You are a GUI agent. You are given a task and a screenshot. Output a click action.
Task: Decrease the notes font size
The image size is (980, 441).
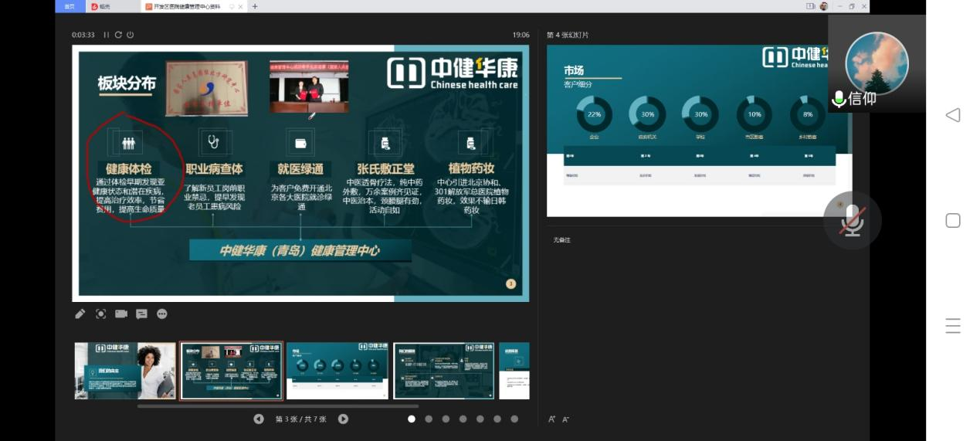pos(566,419)
